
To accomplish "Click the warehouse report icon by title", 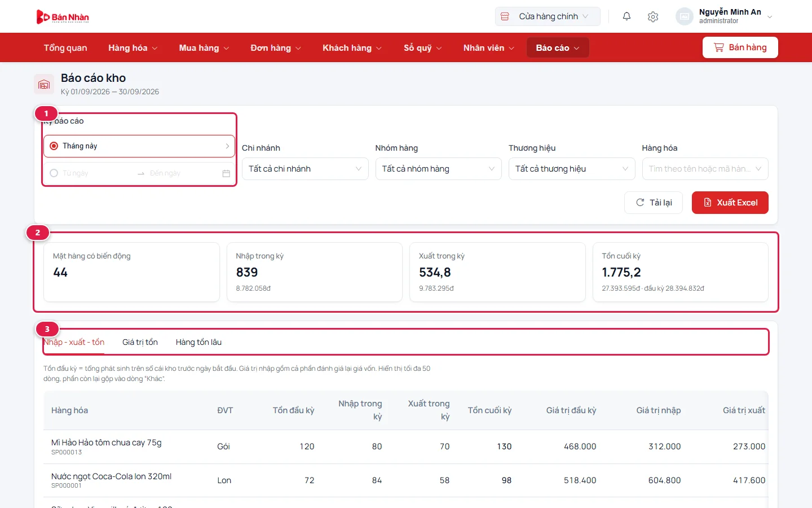I will click(44, 85).
